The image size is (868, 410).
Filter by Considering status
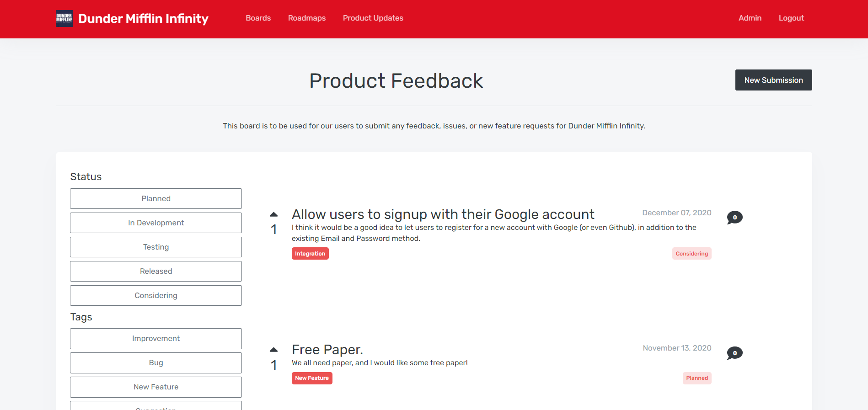click(156, 295)
